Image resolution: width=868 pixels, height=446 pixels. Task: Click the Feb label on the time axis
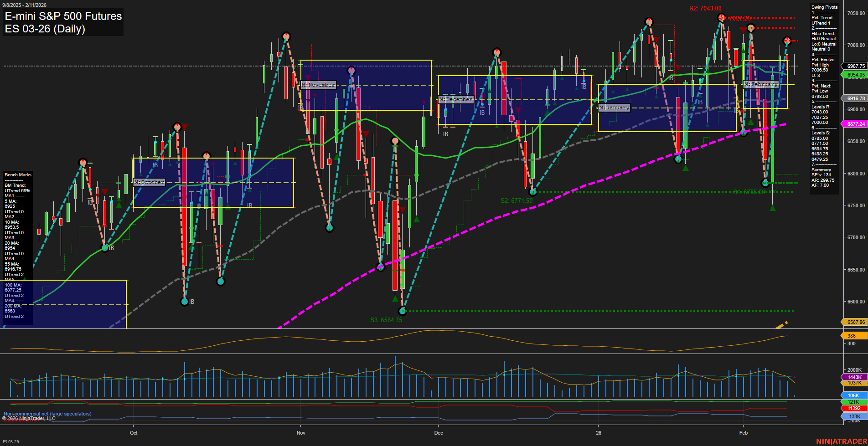[x=744, y=433]
